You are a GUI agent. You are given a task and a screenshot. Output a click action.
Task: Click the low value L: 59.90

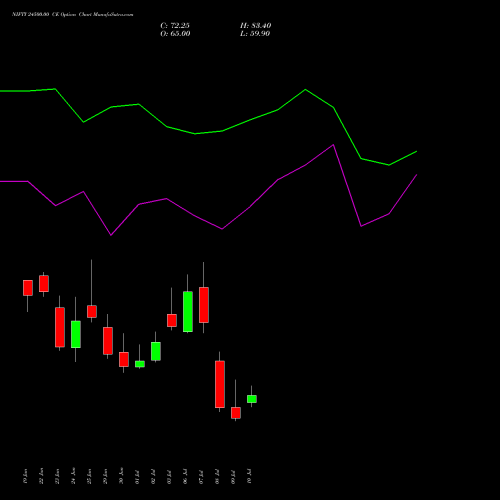pyautogui.click(x=255, y=34)
